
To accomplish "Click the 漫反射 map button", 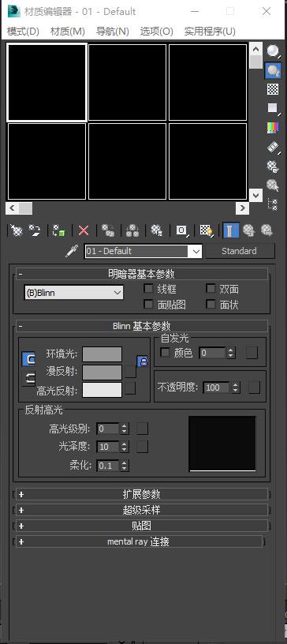I will pos(131,372).
